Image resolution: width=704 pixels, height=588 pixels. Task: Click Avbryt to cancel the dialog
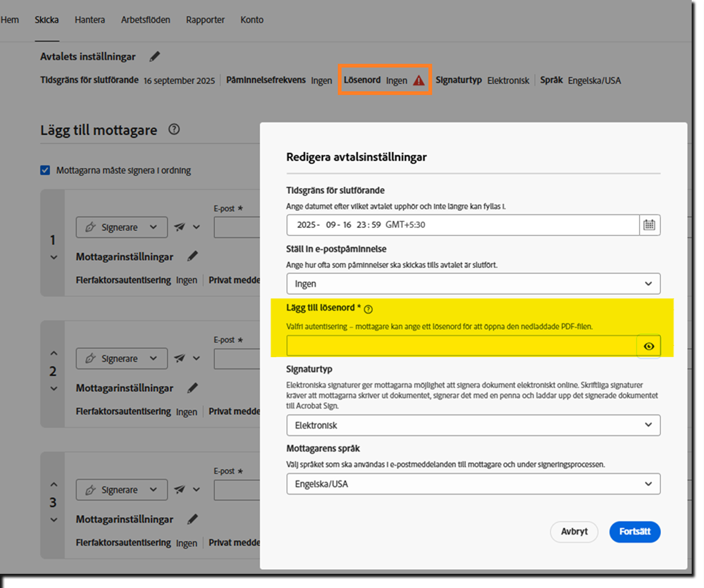[574, 532]
